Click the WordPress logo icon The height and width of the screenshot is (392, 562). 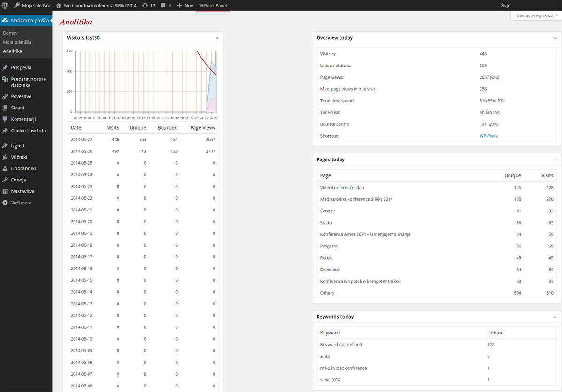tap(6, 5)
